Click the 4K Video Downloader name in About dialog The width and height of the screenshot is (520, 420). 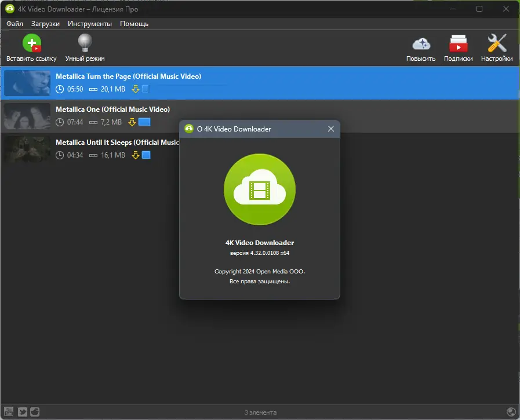pos(260,243)
